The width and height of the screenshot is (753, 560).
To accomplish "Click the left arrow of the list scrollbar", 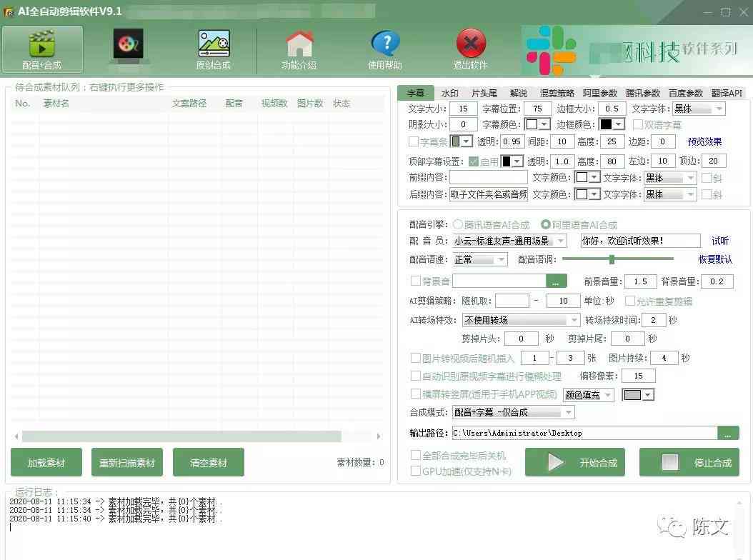I will click(x=17, y=436).
